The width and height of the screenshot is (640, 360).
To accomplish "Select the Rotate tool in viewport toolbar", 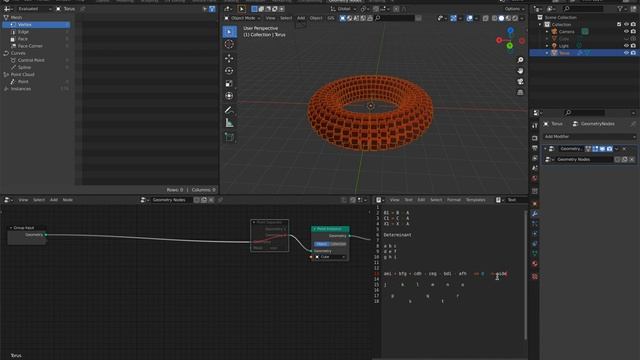I will point(229,71).
